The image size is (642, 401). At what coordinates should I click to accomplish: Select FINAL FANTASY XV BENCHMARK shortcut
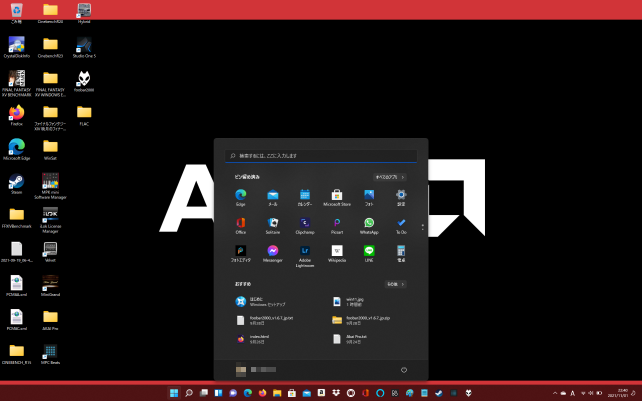[x=16, y=84]
